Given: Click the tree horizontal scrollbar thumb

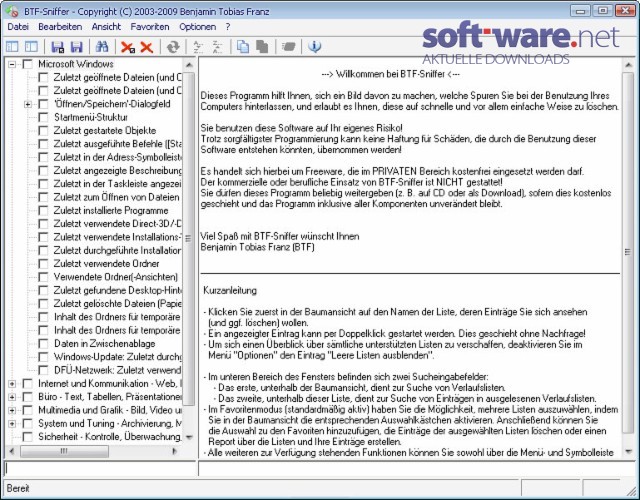Looking at the screenshot, I should [64, 451].
